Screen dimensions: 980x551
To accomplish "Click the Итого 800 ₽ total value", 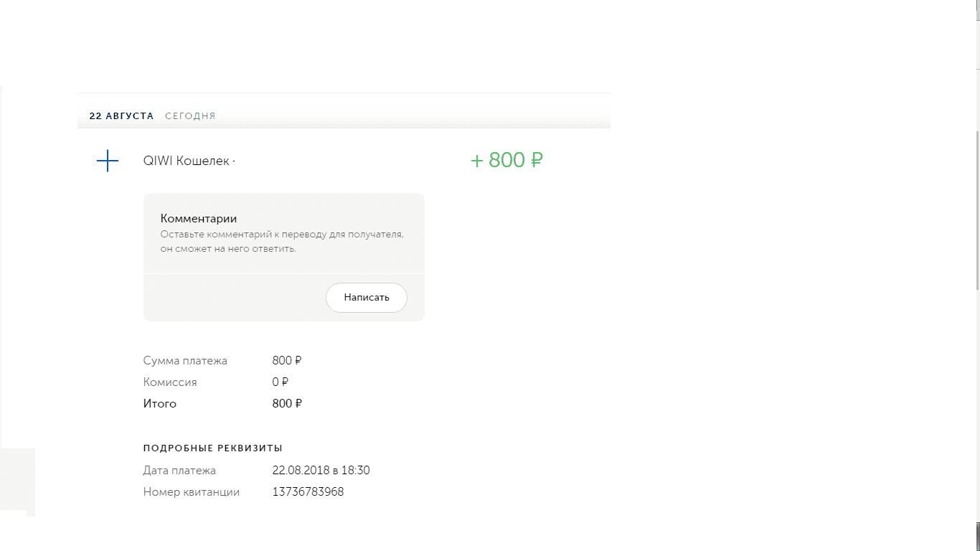I will point(287,404).
